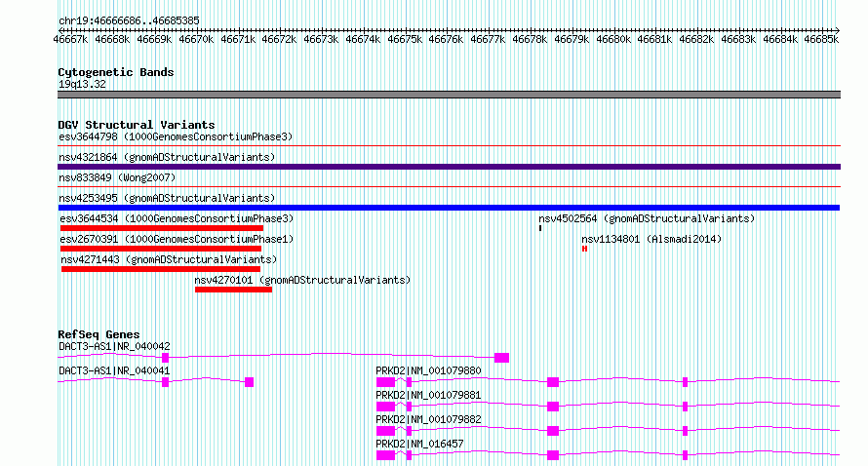Open the PRKD2|NM_016457 transcript label
This screenshot has height=466, width=868.
[419, 444]
